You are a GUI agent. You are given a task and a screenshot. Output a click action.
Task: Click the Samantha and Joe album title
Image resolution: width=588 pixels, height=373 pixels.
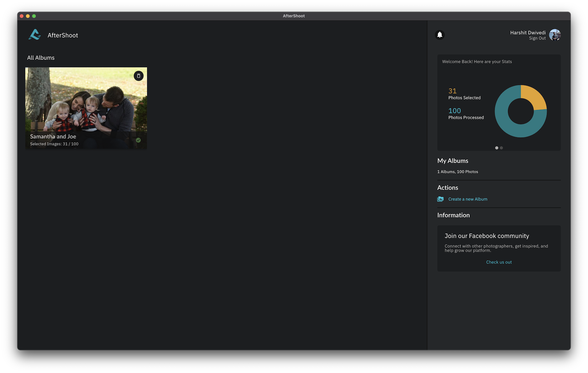point(53,136)
